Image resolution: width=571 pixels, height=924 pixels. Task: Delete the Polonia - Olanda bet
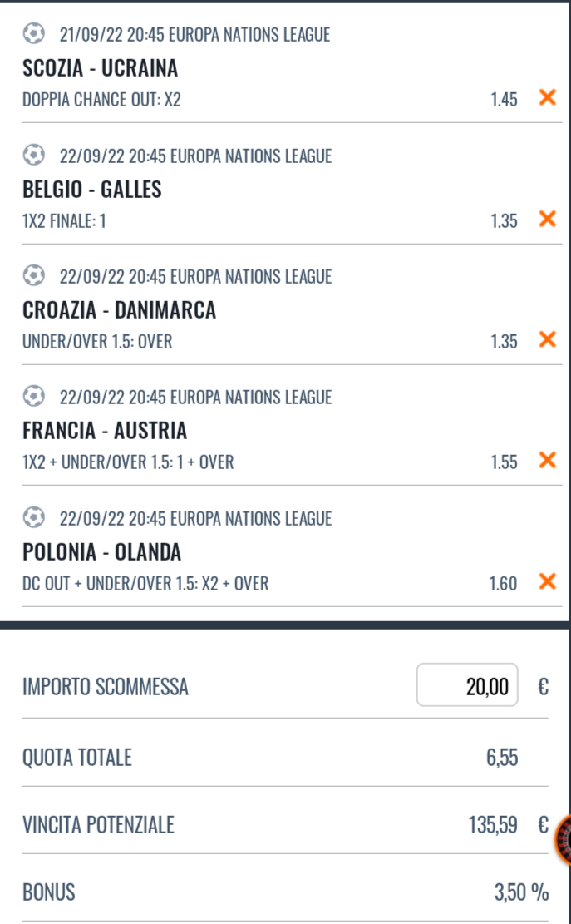[x=547, y=581]
